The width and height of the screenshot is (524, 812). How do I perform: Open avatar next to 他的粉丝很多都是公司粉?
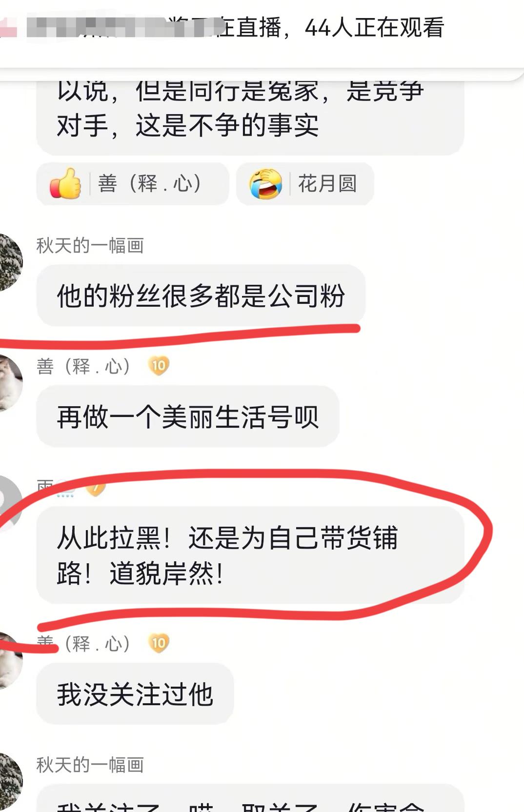[x=9, y=262]
